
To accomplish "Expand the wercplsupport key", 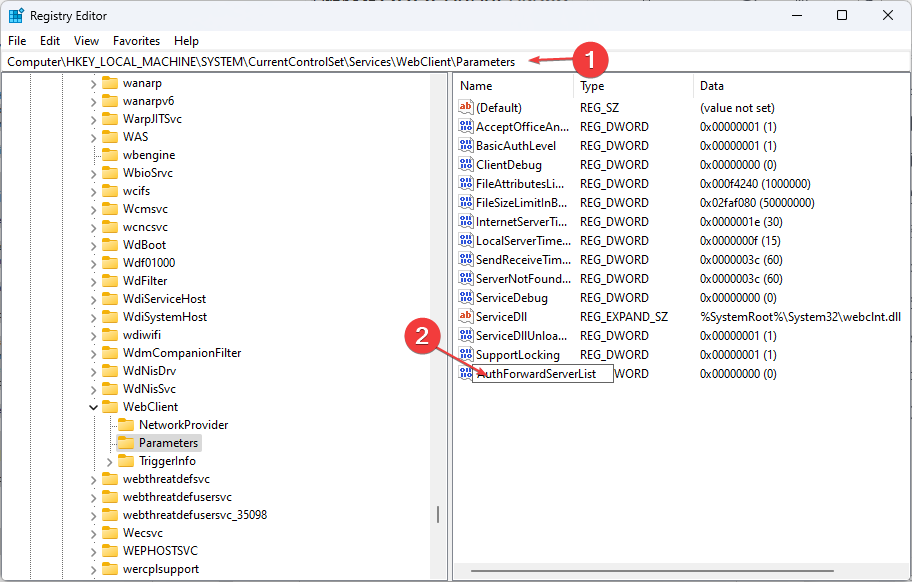I will click(x=93, y=570).
